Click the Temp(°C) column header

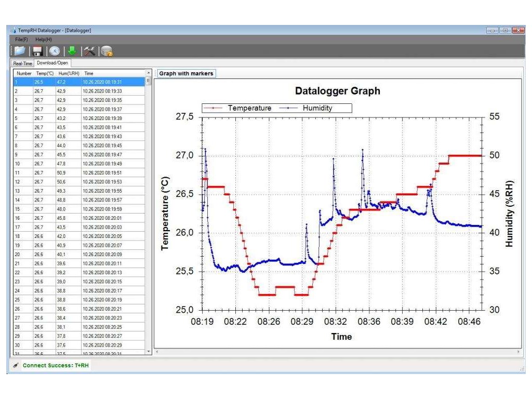pyautogui.click(x=45, y=73)
